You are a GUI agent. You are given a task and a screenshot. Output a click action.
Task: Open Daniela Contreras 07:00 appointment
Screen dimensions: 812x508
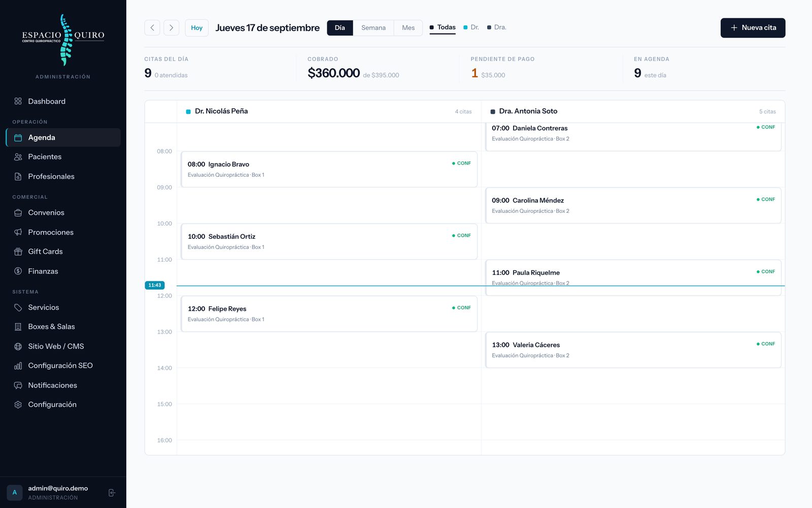tap(633, 137)
